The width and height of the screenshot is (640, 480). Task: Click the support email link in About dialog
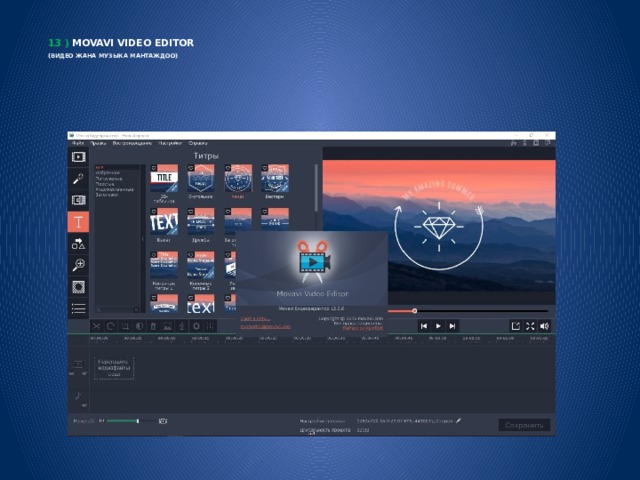(266, 327)
